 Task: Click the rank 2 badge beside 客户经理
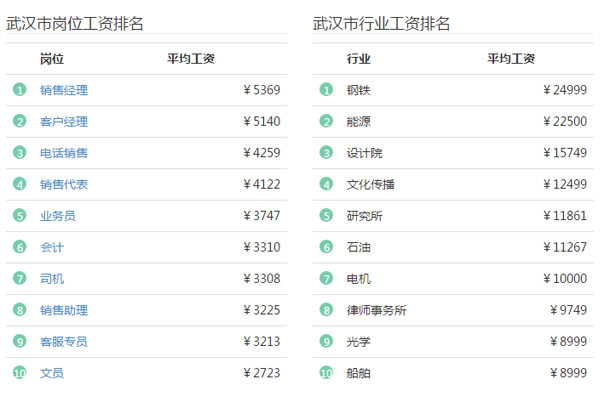(x=20, y=121)
